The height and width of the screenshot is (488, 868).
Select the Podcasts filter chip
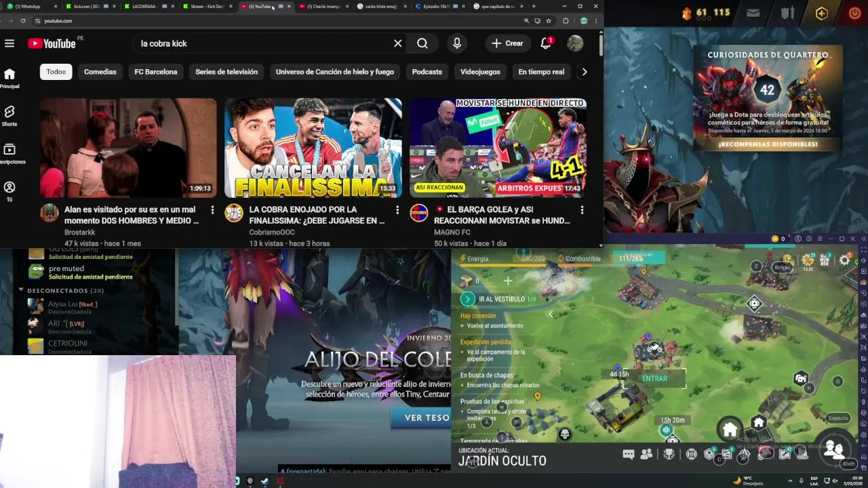pos(427,72)
